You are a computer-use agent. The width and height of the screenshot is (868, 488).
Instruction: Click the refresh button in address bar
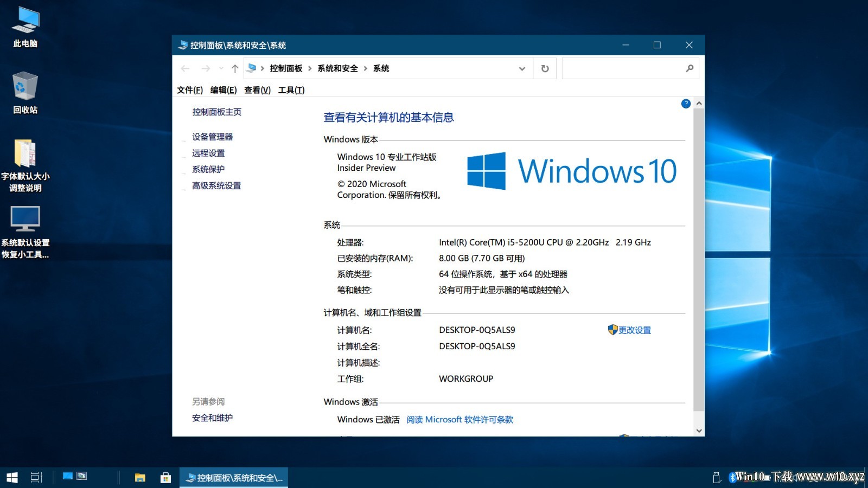(545, 69)
